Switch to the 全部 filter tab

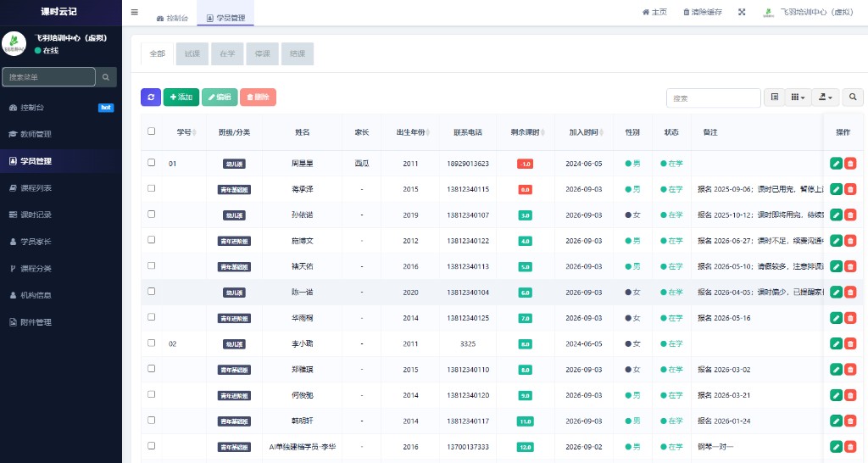[x=157, y=53]
